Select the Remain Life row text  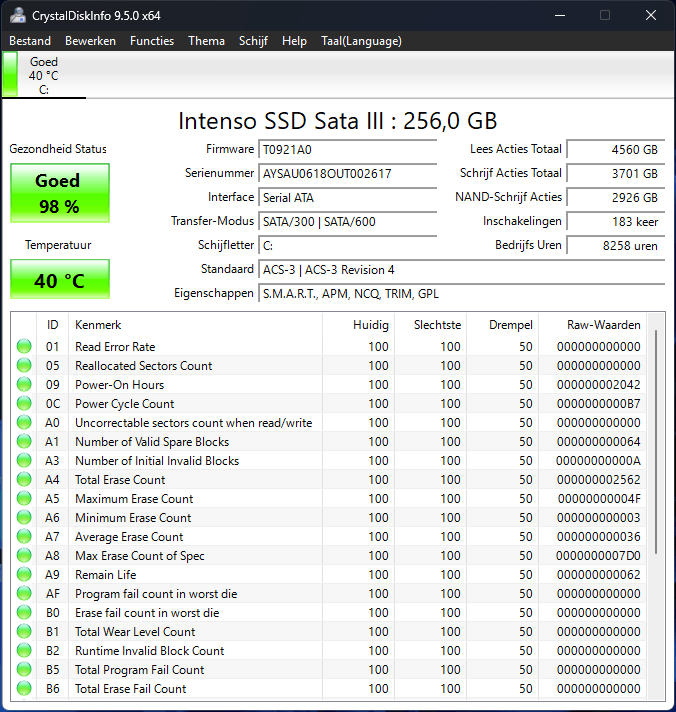pos(105,575)
